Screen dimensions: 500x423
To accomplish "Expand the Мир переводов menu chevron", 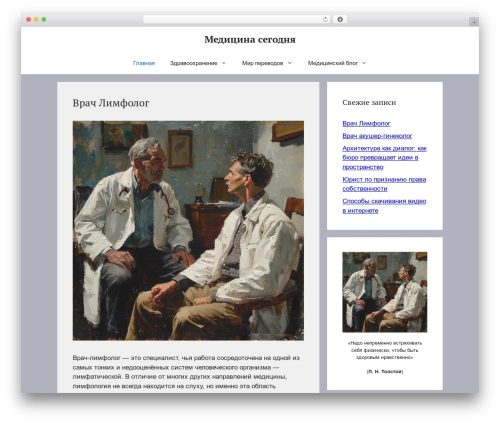I will coord(289,63).
